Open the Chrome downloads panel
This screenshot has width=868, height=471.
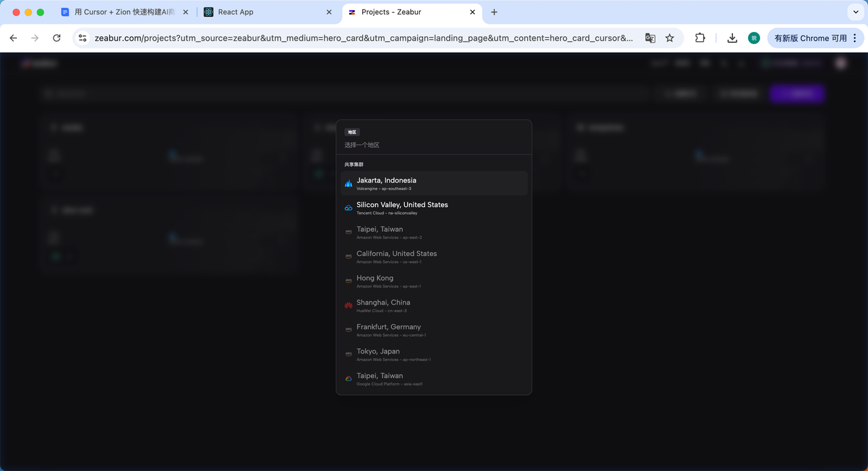(732, 38)
